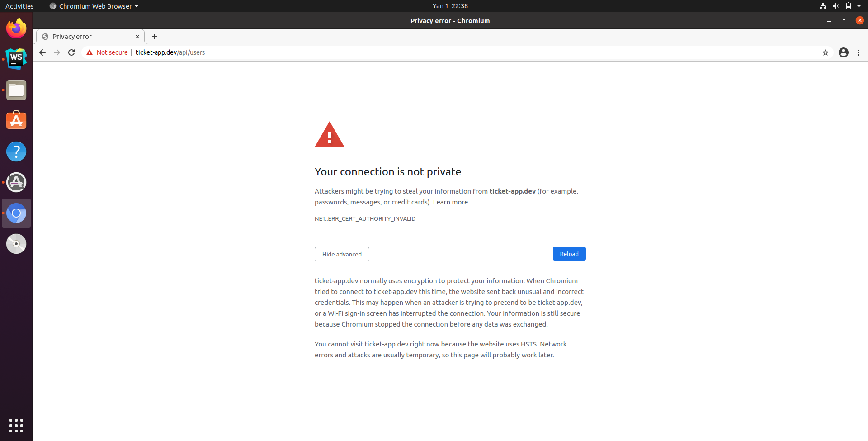
Task: Minimize the Chromium window
Action: (x=829, y=21)
